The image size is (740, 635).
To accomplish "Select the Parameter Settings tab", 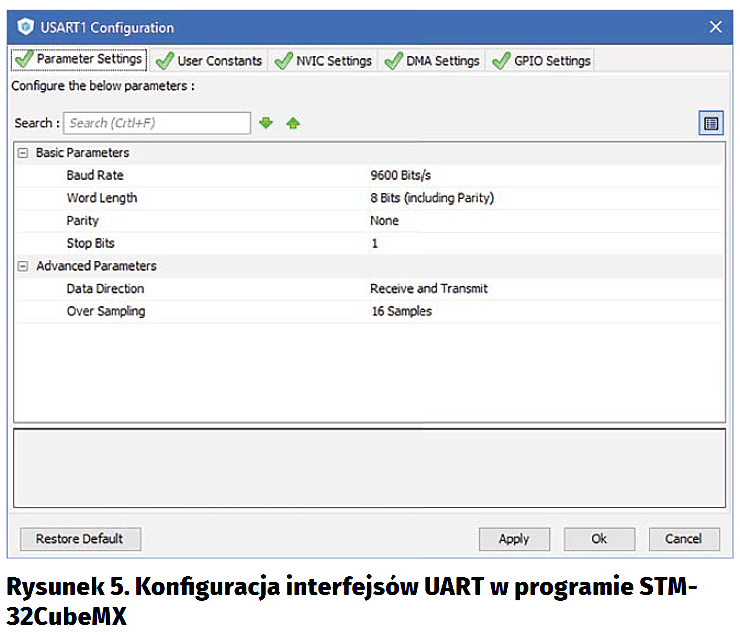I will coord(79,59).
